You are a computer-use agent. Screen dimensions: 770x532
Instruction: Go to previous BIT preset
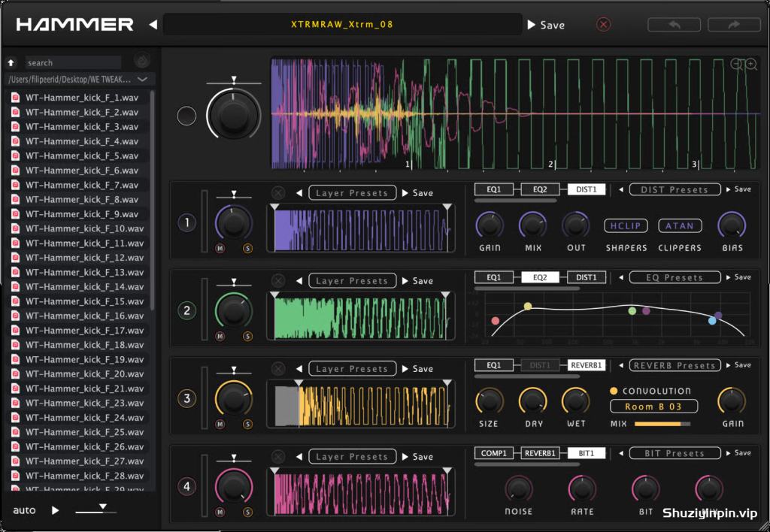(621, 453)
